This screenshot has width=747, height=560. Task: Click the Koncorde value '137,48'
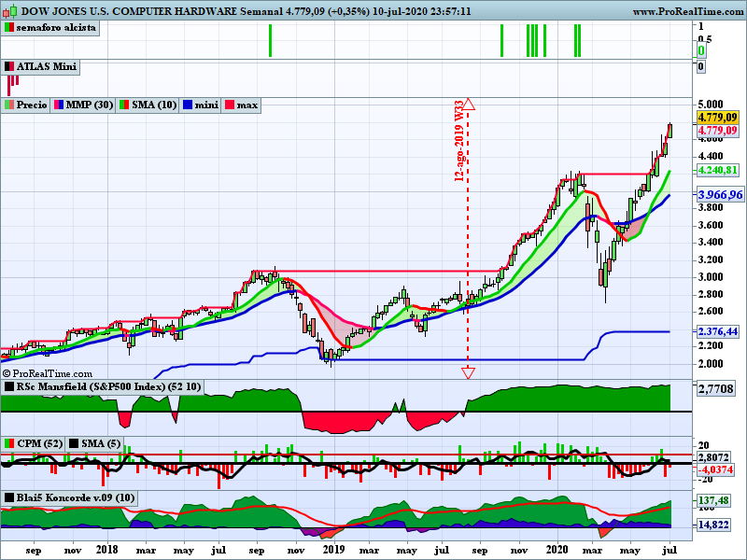pos(713,500)
